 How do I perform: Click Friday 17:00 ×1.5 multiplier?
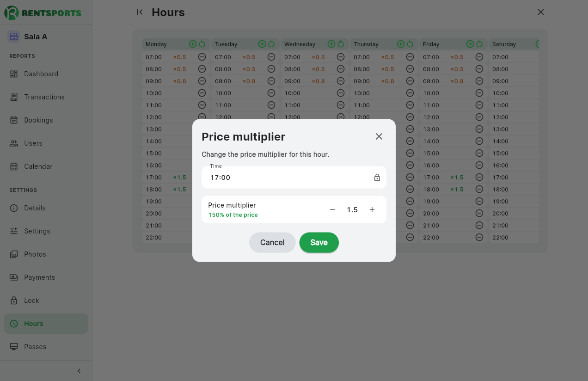coord(457,178)
